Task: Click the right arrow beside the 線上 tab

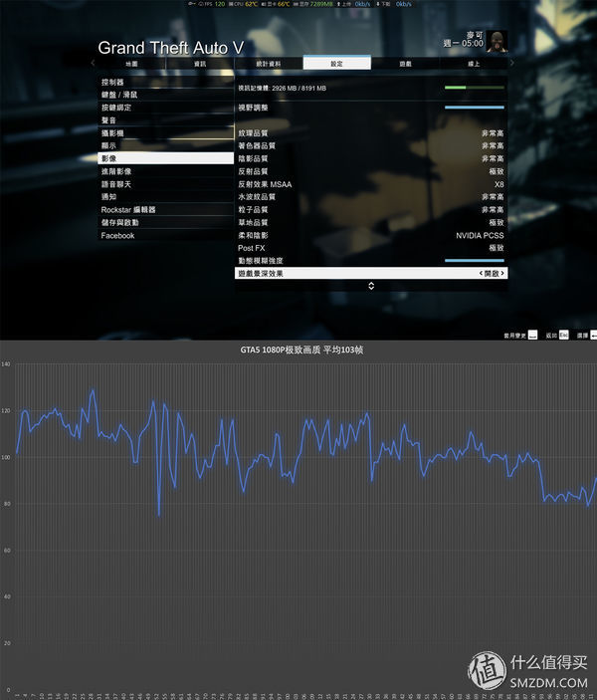Action: 512,64
